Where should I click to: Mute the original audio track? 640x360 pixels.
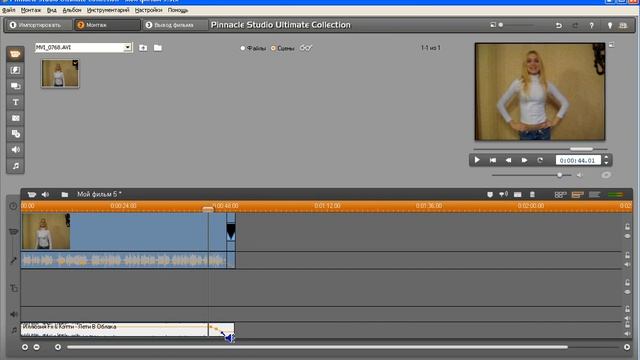click(x=627, y=264)
